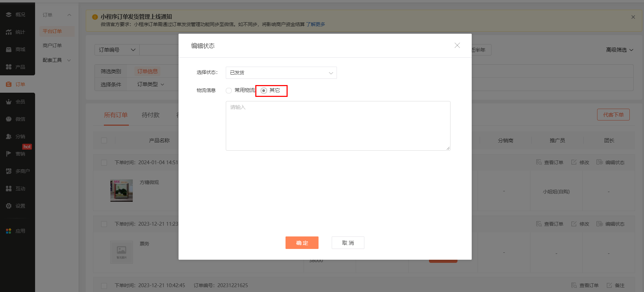
Task: Open the 应用 apps sidebar icon
Action: coord(9,231)
